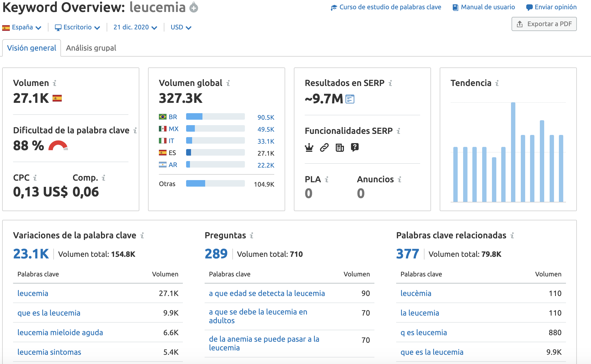The image size is (591, 364).
Task: Click the plus icon next to leucemia title
Action: [x=194, y=7]
